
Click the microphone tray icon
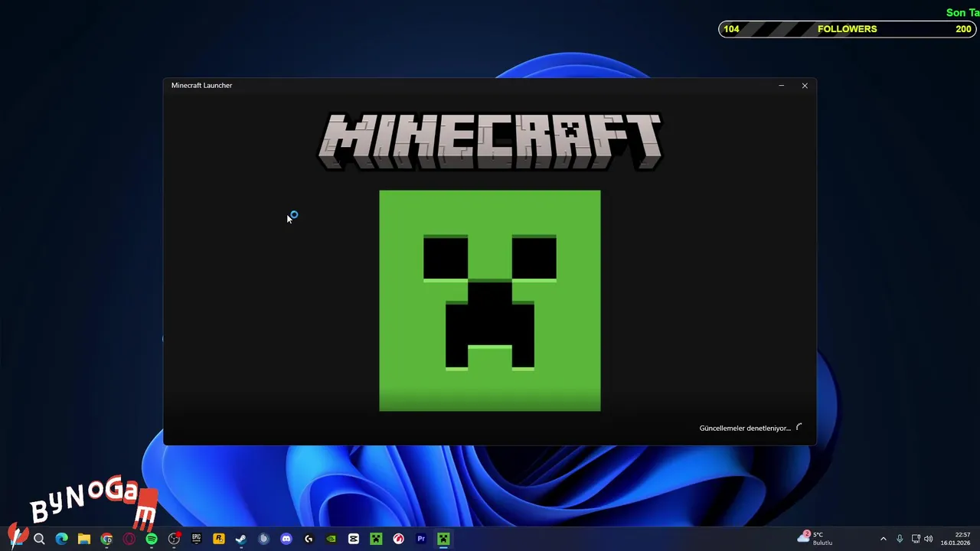[x=900, y=539]
